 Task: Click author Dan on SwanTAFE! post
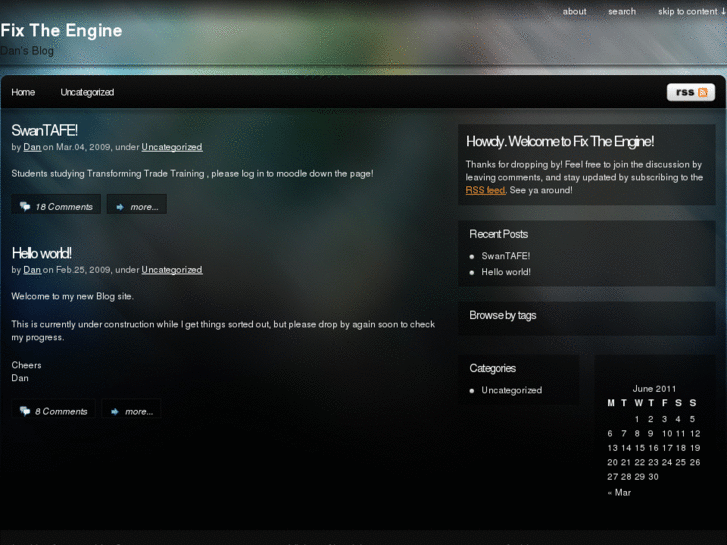[32, 147]
